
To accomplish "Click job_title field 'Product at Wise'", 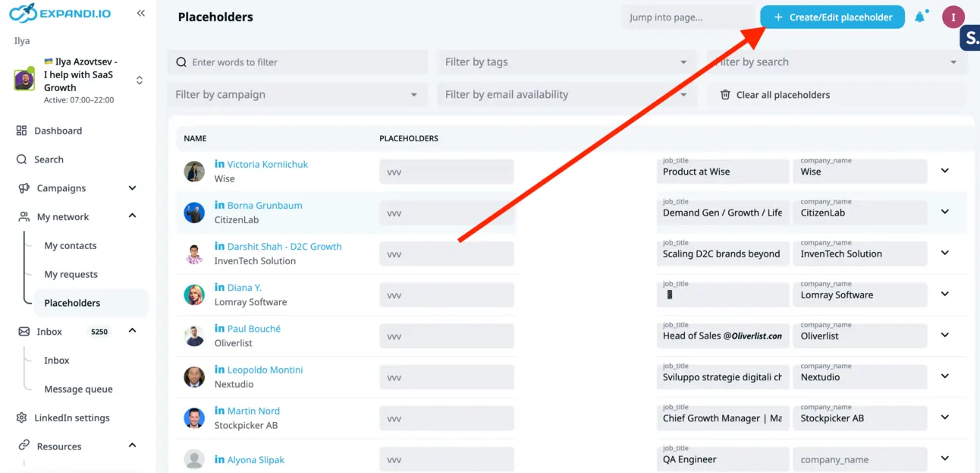I will pyautogui.click(x=723, y=172).
